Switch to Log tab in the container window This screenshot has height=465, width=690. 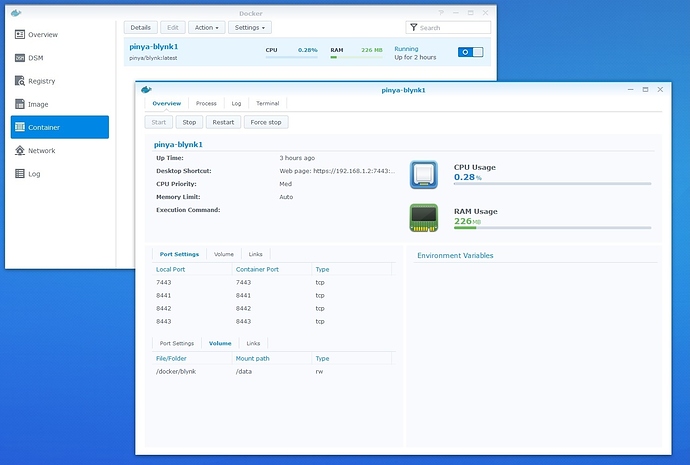coord(236,103)
